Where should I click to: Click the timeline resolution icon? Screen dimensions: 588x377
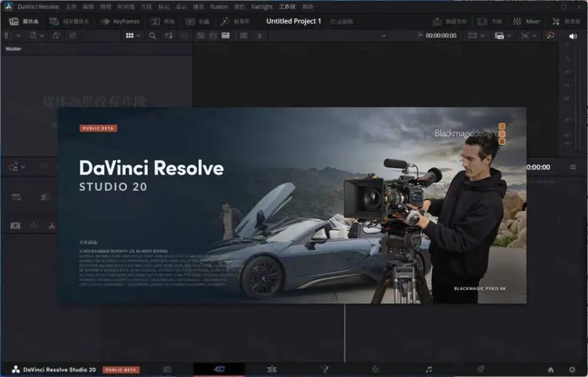pyautogui.click(x=499, y=36)
